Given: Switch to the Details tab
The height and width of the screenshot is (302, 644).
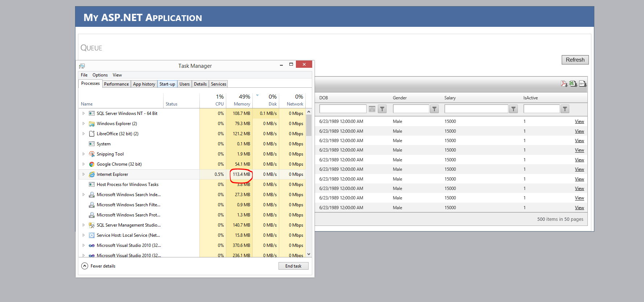Looking at the screenshot, I should point(200,84).
